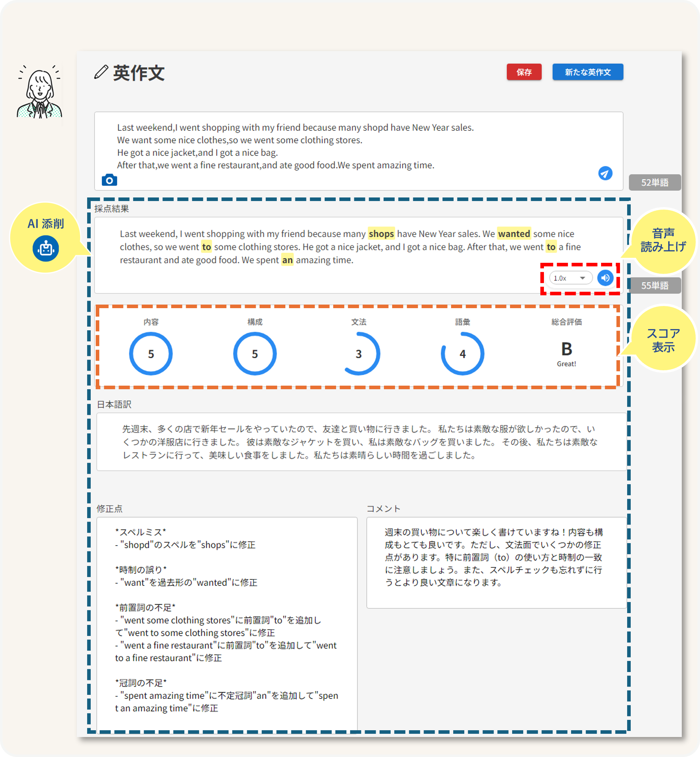The height and width of the screenshot is (757, 700).
Task: Click the 内容 score circle showing 5
Action: tap(151, 354)
